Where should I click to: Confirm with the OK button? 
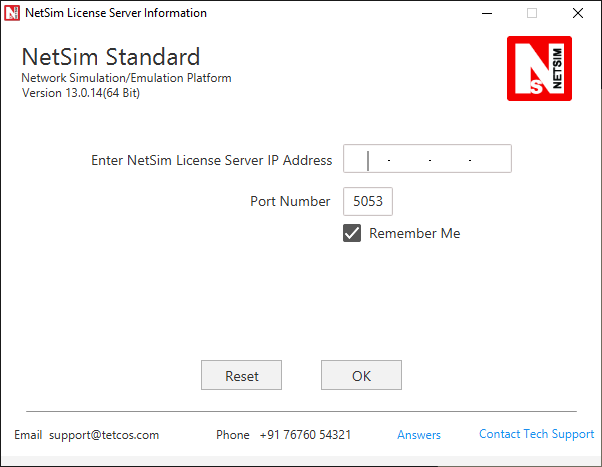point(361,375)
